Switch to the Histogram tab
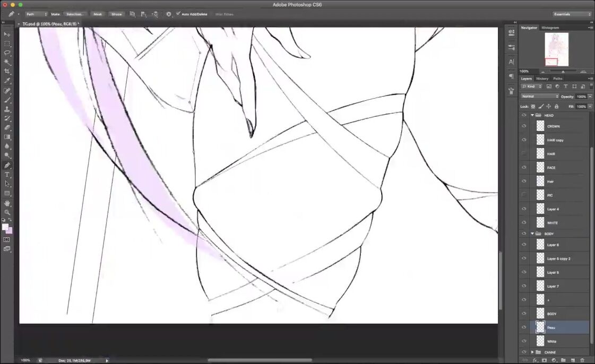The image size is (595, 364). [550, 28]
